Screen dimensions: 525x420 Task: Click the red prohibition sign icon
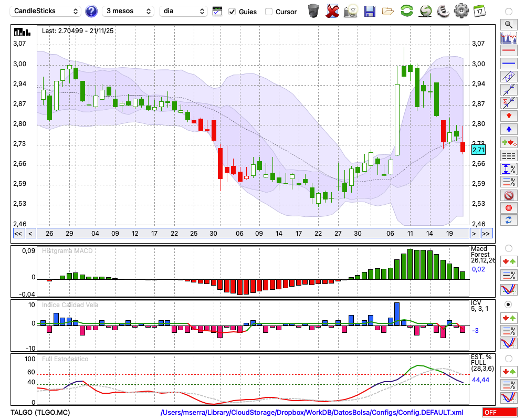pos(508,195)
